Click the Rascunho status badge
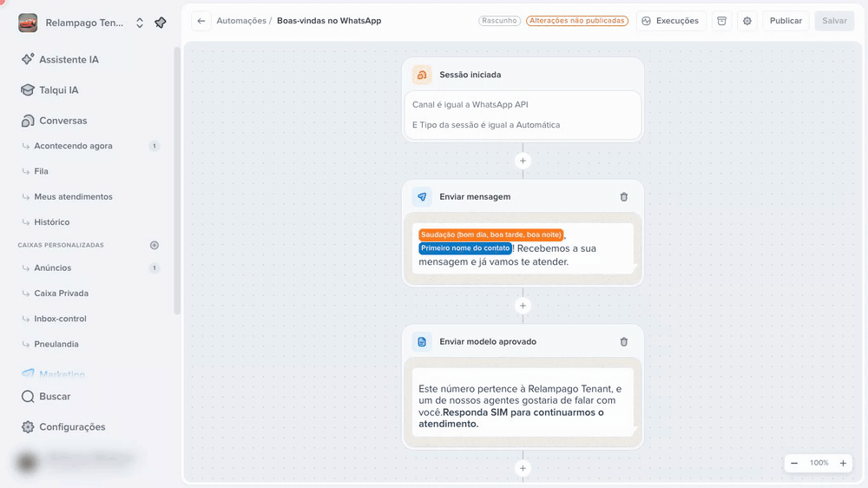This screenshot has height=488, width=868. pyautogui.click(x=499, y=21)
